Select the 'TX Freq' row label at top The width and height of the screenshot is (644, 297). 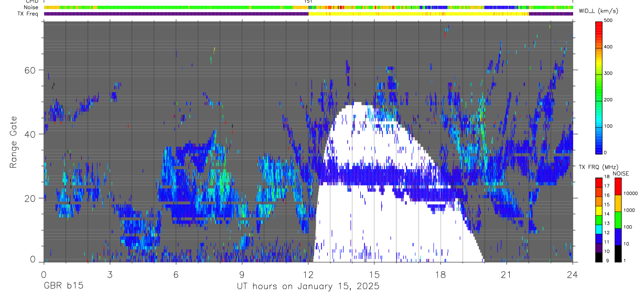click(28, 14)
